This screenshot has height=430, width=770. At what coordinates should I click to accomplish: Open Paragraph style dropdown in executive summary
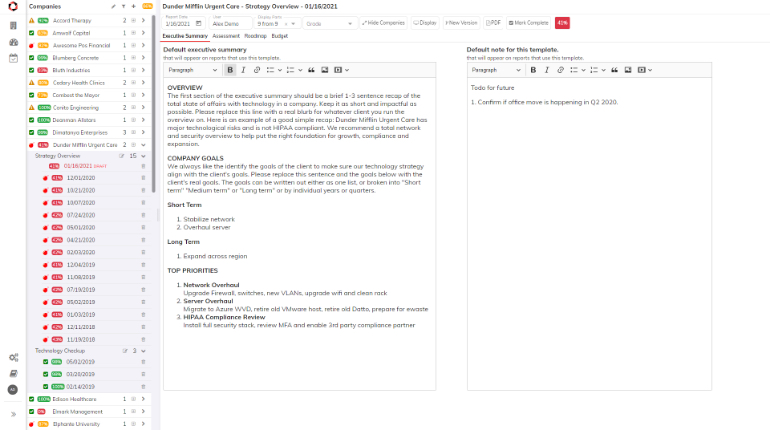pos(192,70)
